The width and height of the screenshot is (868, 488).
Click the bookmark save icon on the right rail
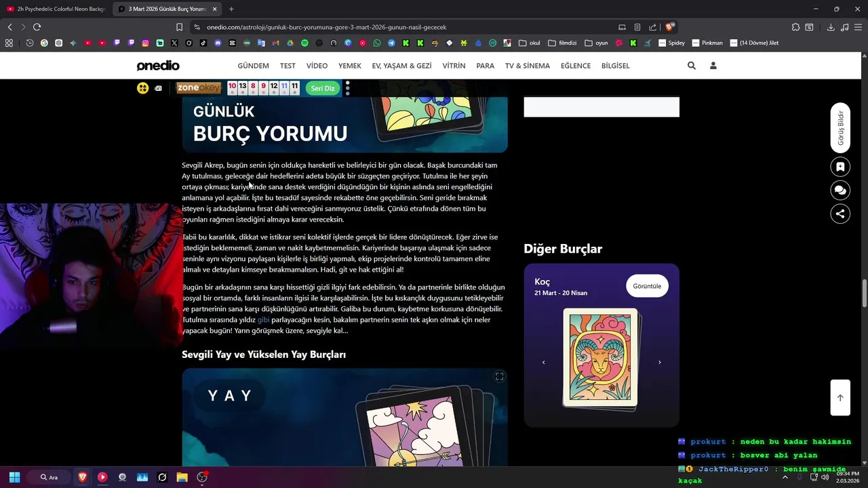[840, 167]
